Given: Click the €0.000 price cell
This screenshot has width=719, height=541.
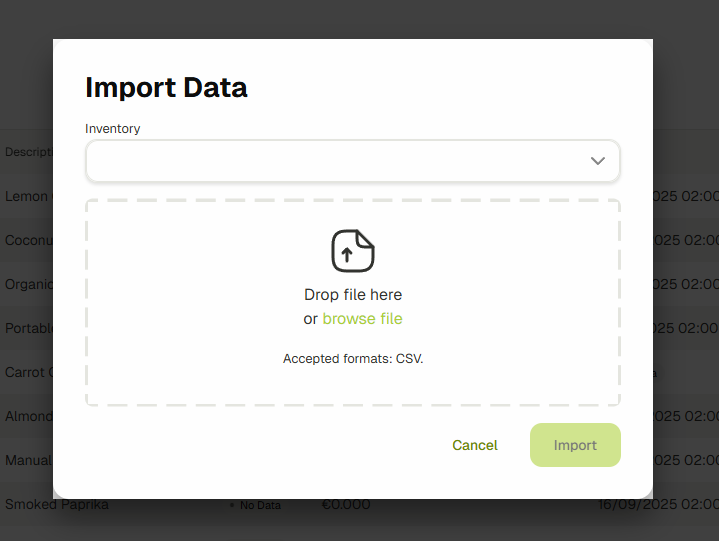Looking at the screenshot, I should (346, 505).
